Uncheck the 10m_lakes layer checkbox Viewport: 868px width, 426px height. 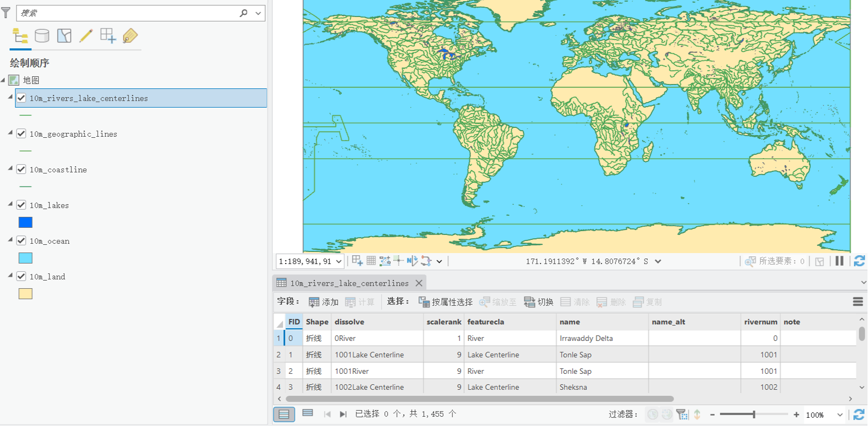click(x=21, y=205)
